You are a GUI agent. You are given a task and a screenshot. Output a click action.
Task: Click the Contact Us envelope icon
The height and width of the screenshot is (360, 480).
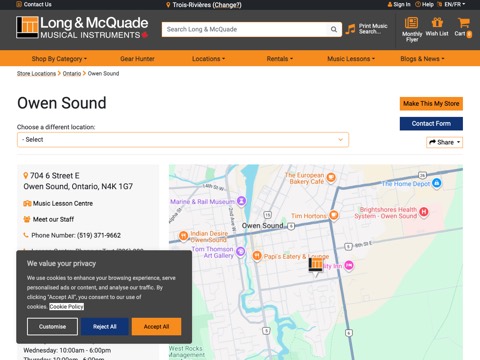point(19,4)
